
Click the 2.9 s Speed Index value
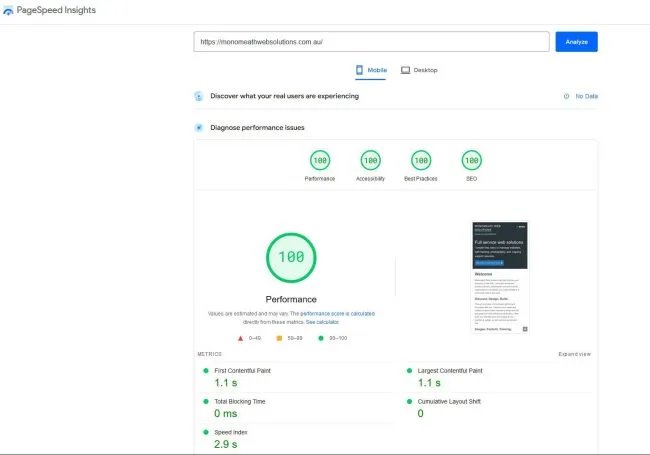pyautogui.click(x=226, y=444)
